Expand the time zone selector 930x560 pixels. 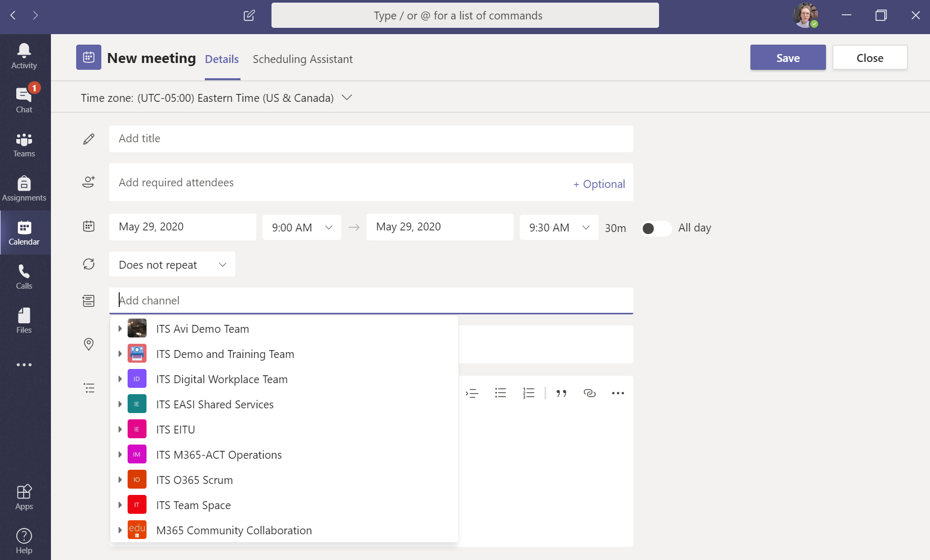(347, 98)
